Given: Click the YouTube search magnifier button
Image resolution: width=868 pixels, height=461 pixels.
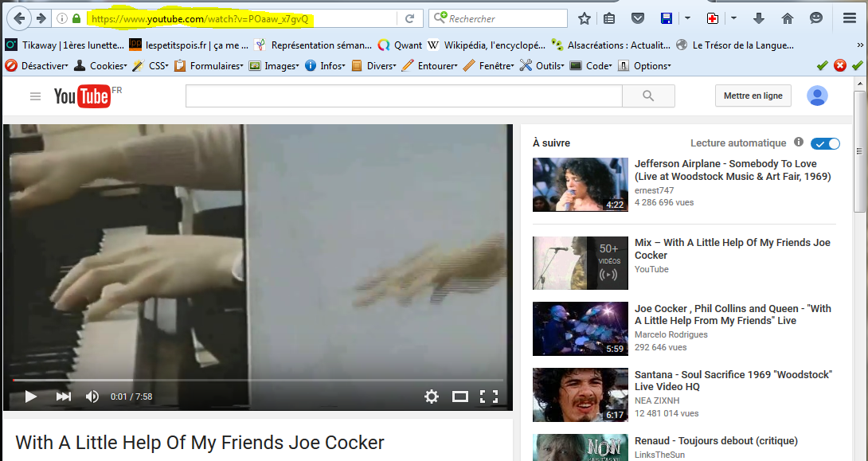Looking at the screenshot, I should pyautogui.click(x=648, y=96).
